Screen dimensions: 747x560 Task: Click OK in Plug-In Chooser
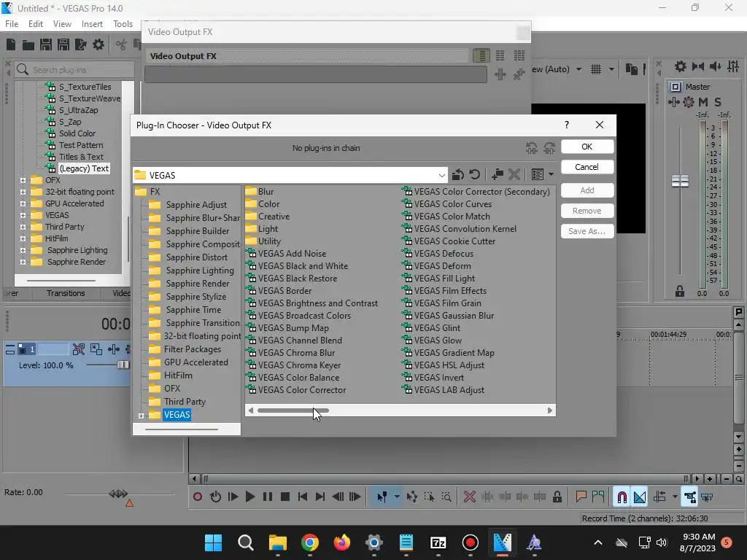(x=587, y=147)
